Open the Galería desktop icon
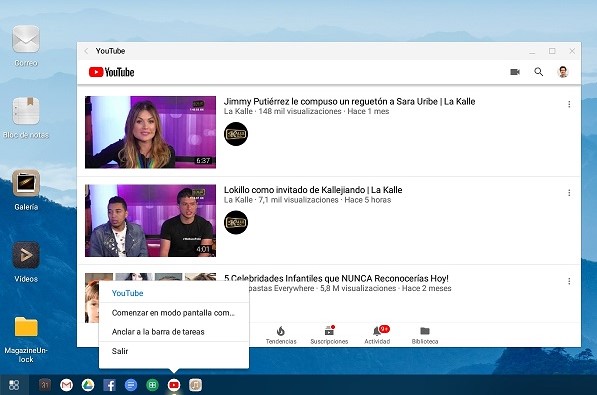 (x=26, y=183)
